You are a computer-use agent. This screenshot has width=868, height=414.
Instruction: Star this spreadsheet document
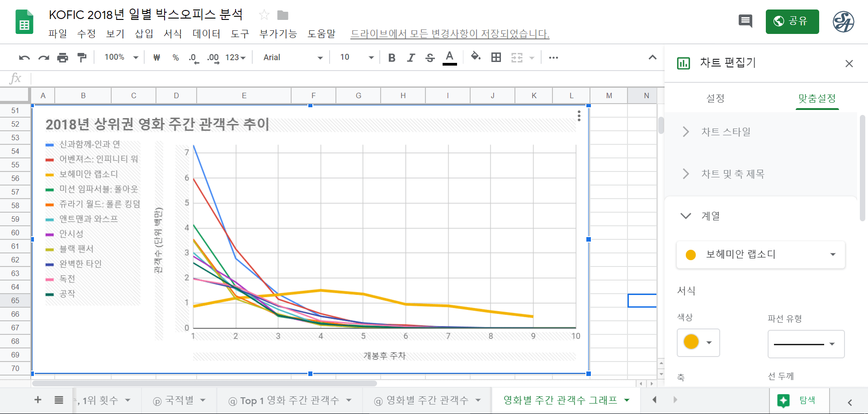click(x=264, y=15)
